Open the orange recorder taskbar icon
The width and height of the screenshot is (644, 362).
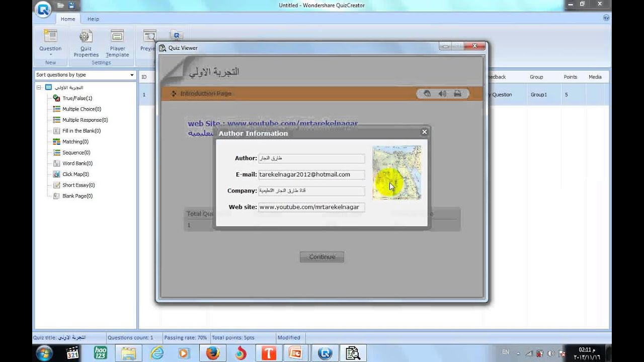(294, 353)
